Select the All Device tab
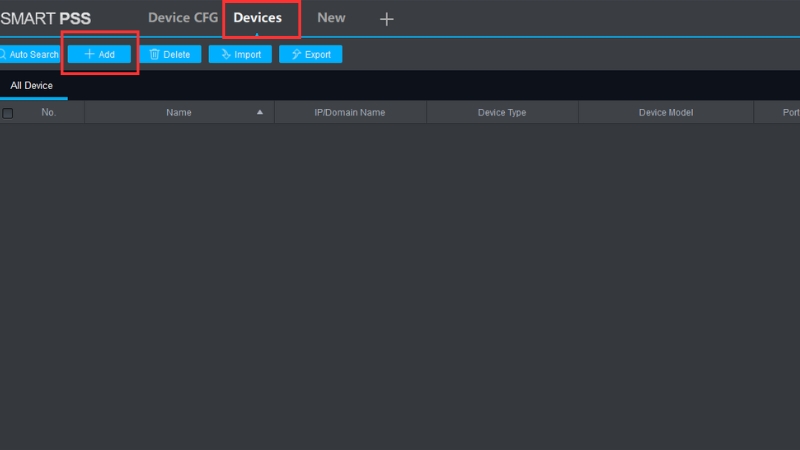The width and height of the screenshot is (800, 450). (x=32, y=86)
